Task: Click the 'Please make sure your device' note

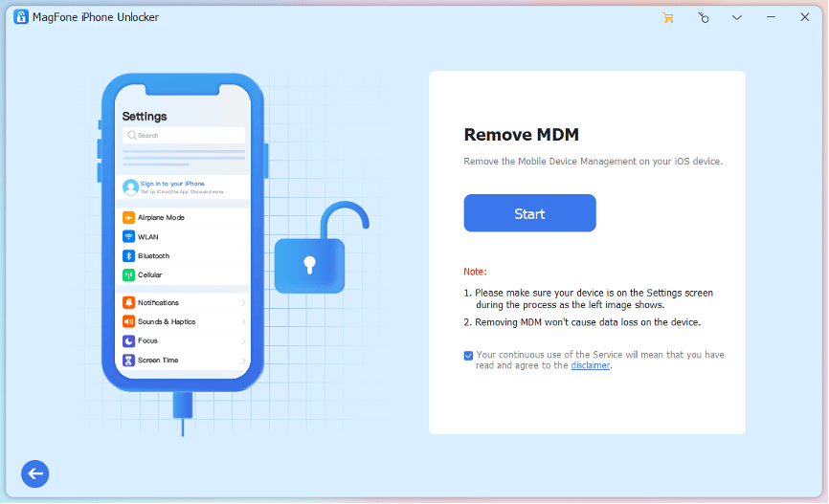Action: pyautogui.click(x=589, y=298)
